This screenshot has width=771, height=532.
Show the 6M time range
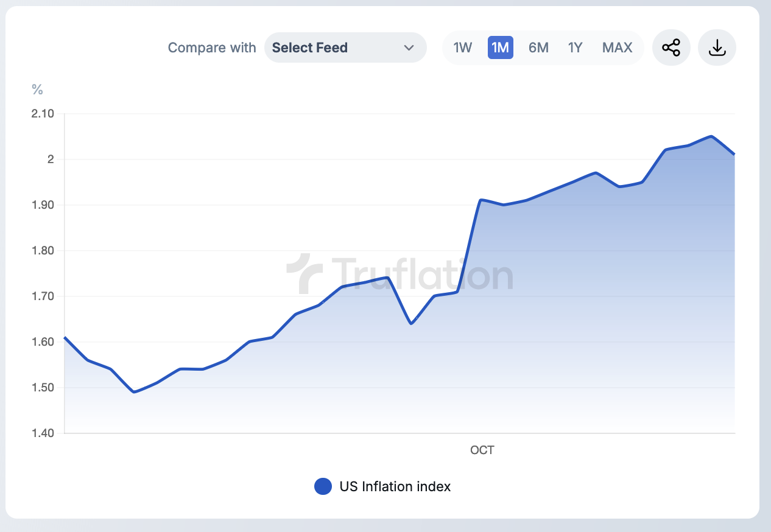pyautogui.click(x=538, y=47)
